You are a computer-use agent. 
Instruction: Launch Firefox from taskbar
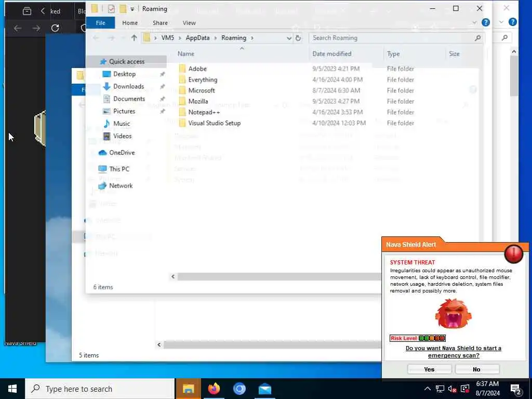coord(214,389)
